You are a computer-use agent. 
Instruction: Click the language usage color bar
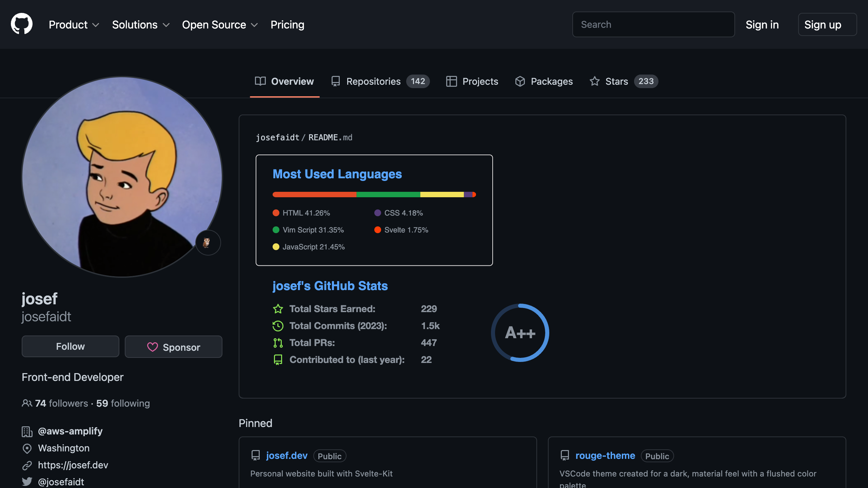pyautogui.click(x=374, y=195)
